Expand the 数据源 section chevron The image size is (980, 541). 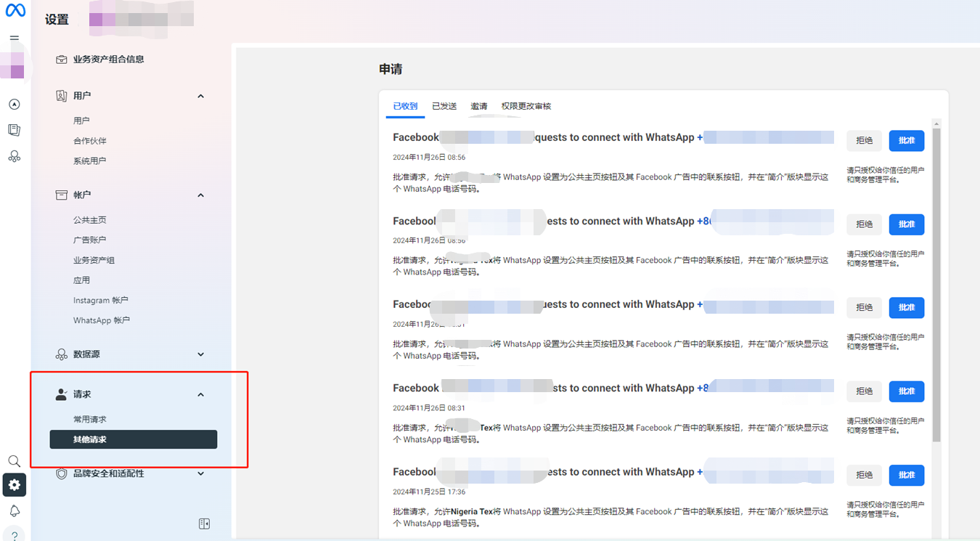click(x=201, y=354)
